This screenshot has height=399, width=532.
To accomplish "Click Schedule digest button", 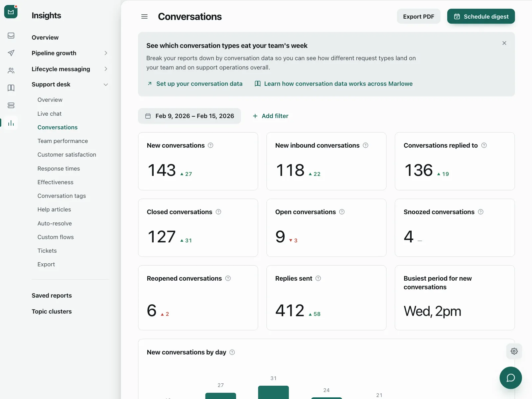I will coord(481,16).
